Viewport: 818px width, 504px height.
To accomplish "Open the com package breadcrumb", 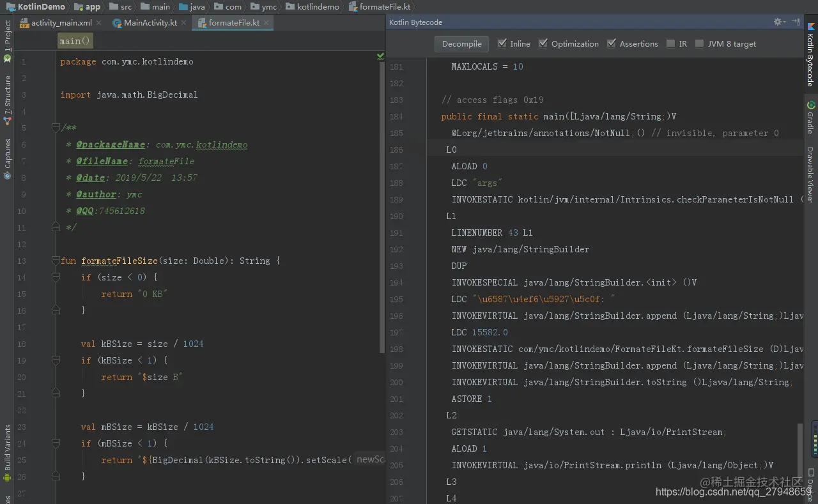I will (x=228, y=6).
